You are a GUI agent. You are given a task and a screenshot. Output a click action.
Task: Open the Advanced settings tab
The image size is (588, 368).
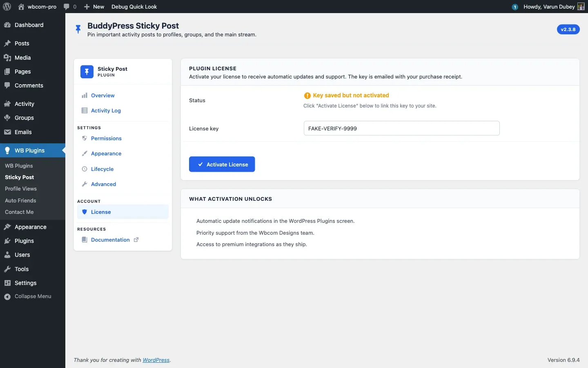(x=123, y=184)
